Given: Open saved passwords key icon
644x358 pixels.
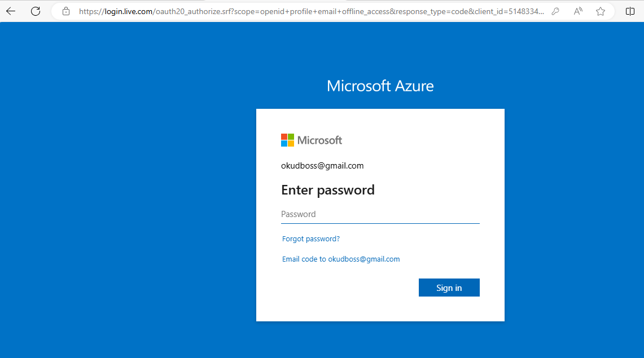Looking at the screenshot, I should click(555, 11).
